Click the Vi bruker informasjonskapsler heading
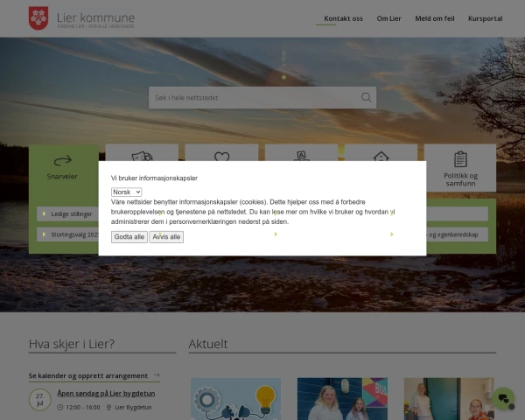This screenshot has height=420, width=525. 154,178
